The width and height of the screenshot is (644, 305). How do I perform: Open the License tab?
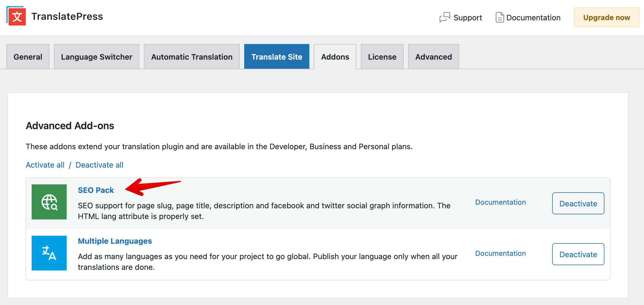pos(382,57)
